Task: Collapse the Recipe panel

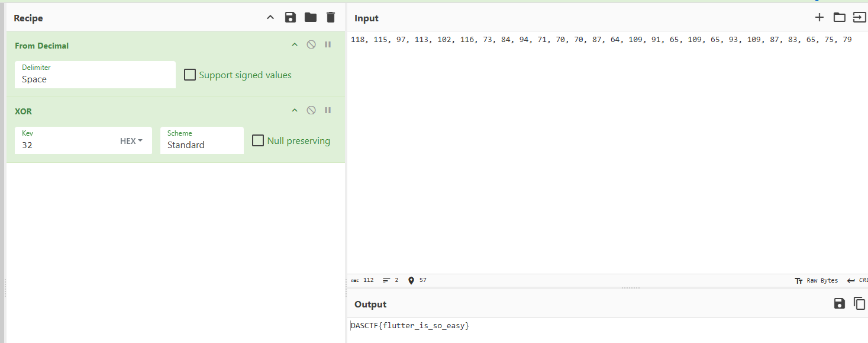Action: click(270, 18)
